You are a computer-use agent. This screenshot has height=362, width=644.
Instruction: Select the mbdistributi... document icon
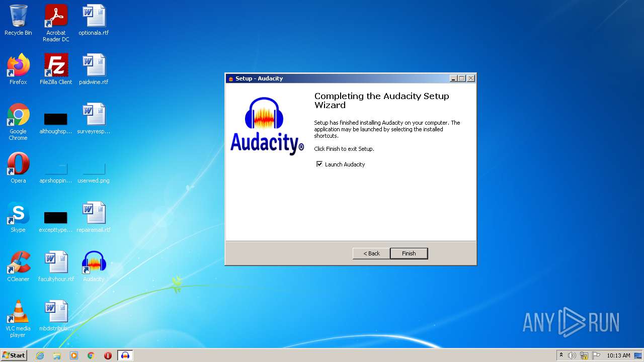[x=56, y=316]
